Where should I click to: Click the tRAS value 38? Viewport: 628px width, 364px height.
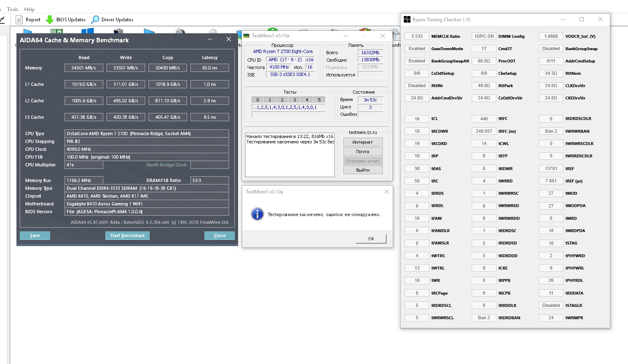coord(417,168)
